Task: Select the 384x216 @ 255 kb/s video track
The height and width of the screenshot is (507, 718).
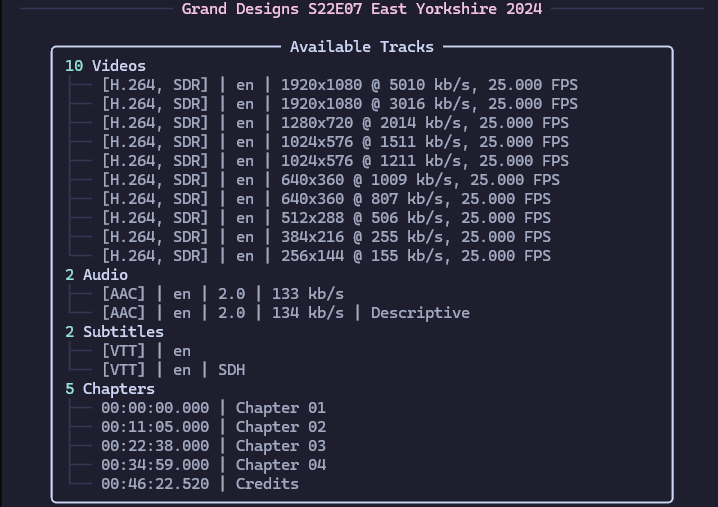Action: (326, 237)
